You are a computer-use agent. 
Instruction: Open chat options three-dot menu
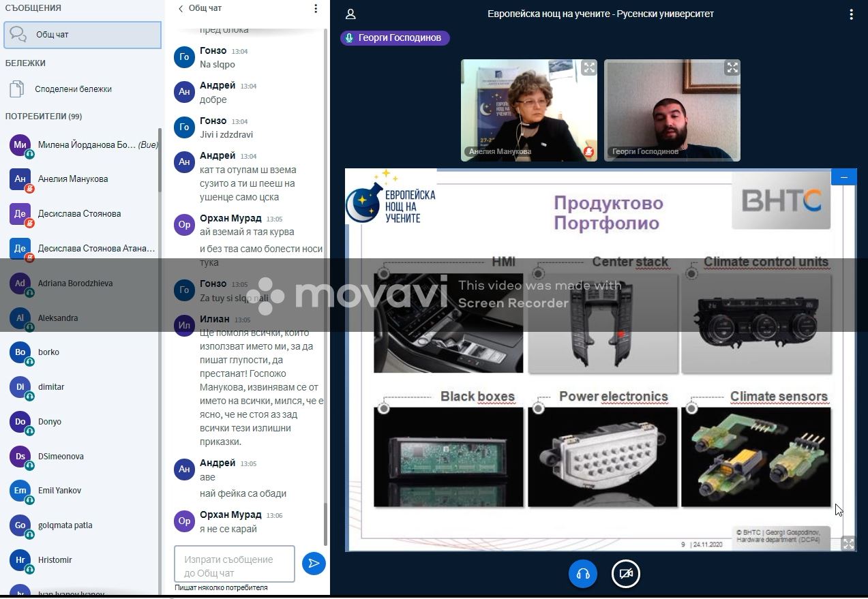pos(315,8)
